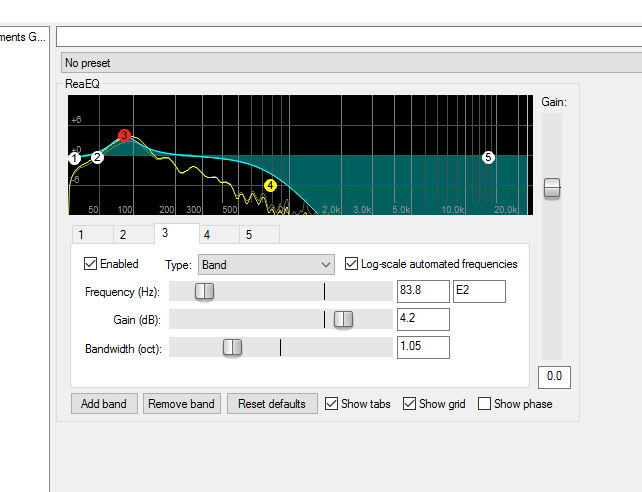Click the Reset defaults button
642x492 pixels.
pos(272,404)
